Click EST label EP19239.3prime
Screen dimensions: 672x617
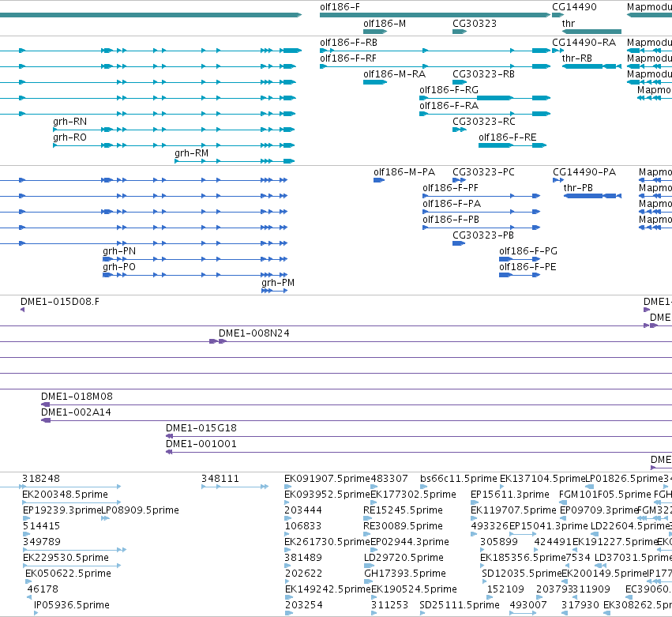tap(62, 510)
